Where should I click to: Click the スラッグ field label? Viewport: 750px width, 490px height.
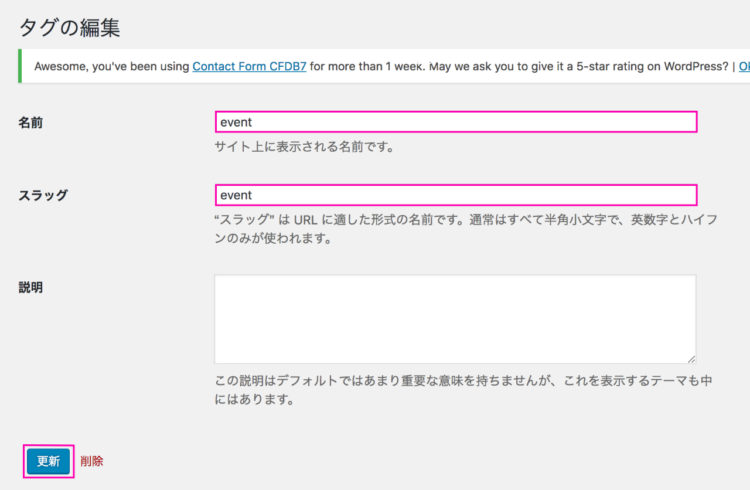coord(43,196)
